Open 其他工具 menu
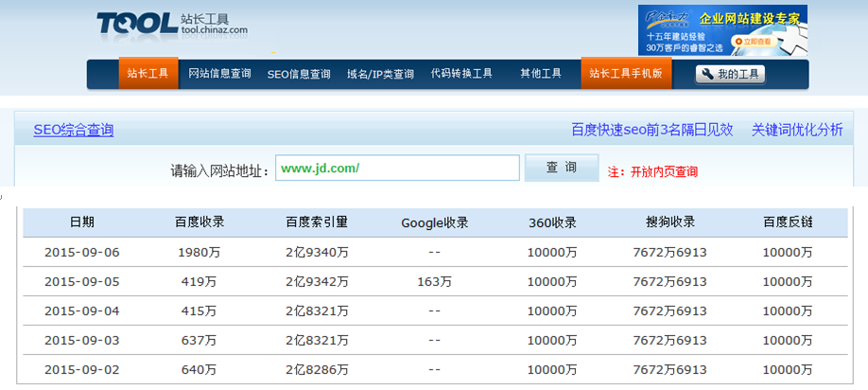Screen dimensions: 868x390 pos(541,73)
